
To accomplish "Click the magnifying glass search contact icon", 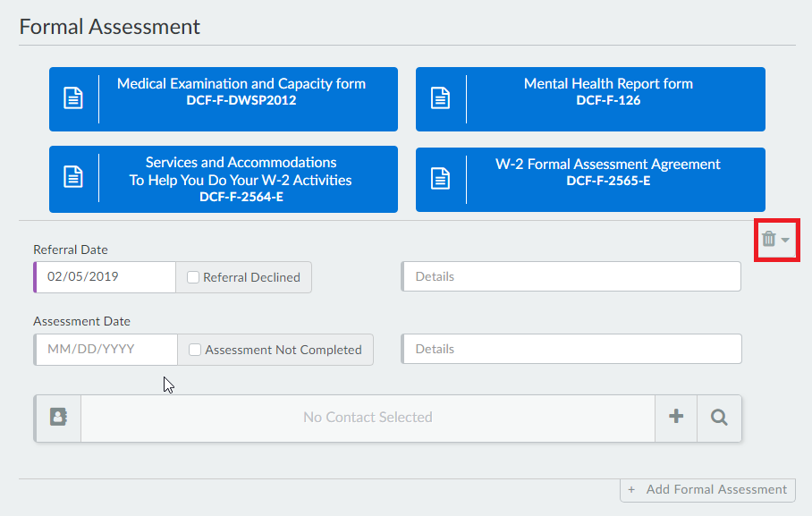I will pyautogui.click(x=719, y=417).
